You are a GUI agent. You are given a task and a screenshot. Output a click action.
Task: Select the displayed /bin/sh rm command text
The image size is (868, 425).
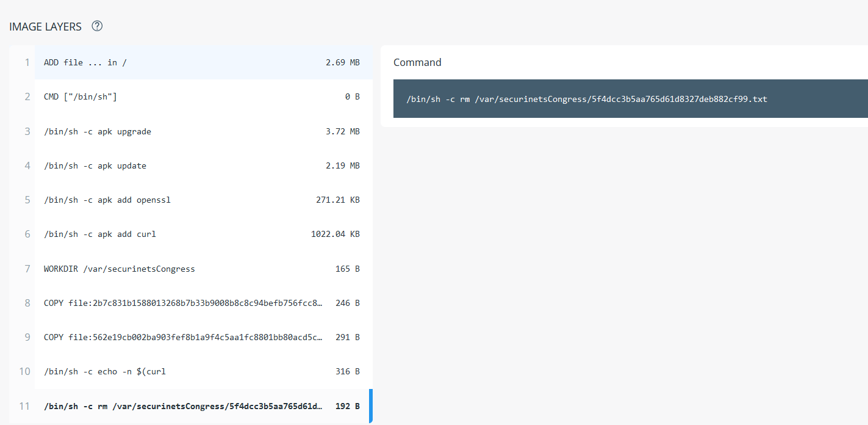click(587, 99)
